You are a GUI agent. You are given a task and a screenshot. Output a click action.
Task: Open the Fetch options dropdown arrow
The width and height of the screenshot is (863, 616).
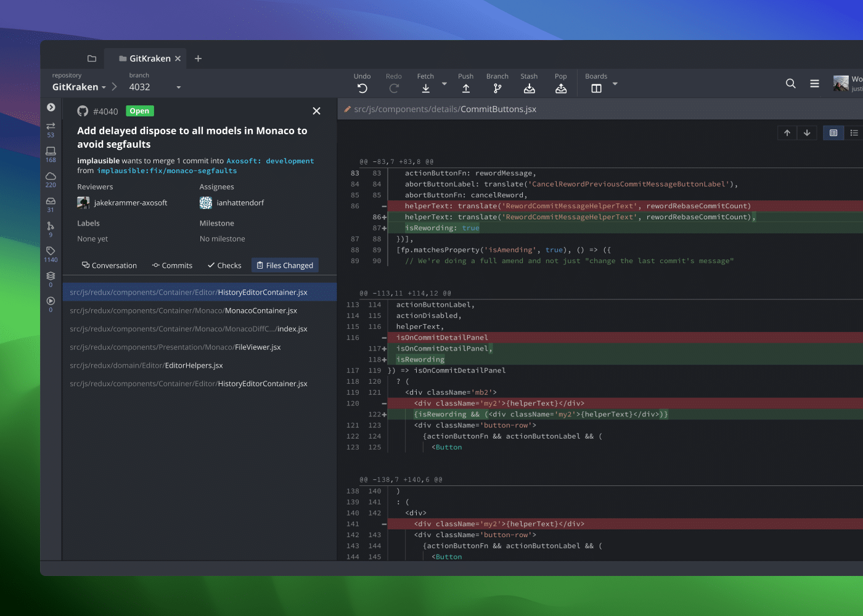(444, 84)
